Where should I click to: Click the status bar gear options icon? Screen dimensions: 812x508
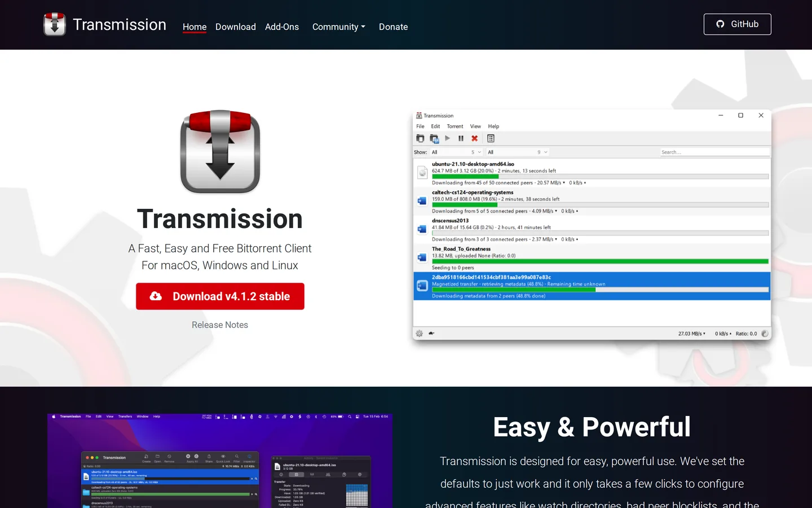tap(420, 334)
